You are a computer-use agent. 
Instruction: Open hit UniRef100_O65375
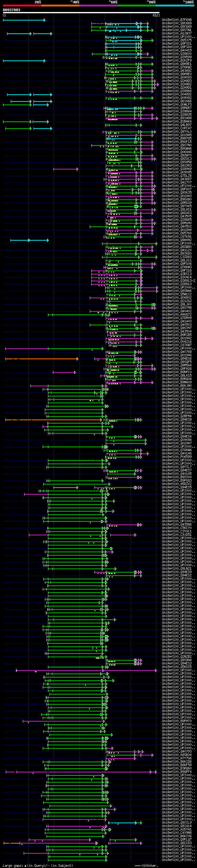177,40
